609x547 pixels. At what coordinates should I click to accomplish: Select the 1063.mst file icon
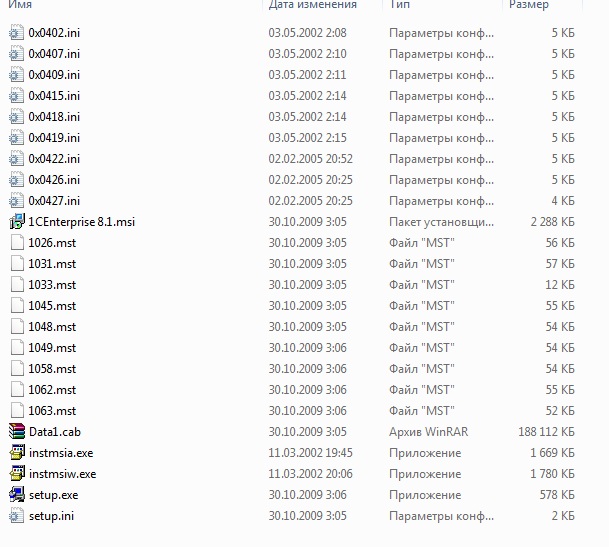(x=17, y=410)
